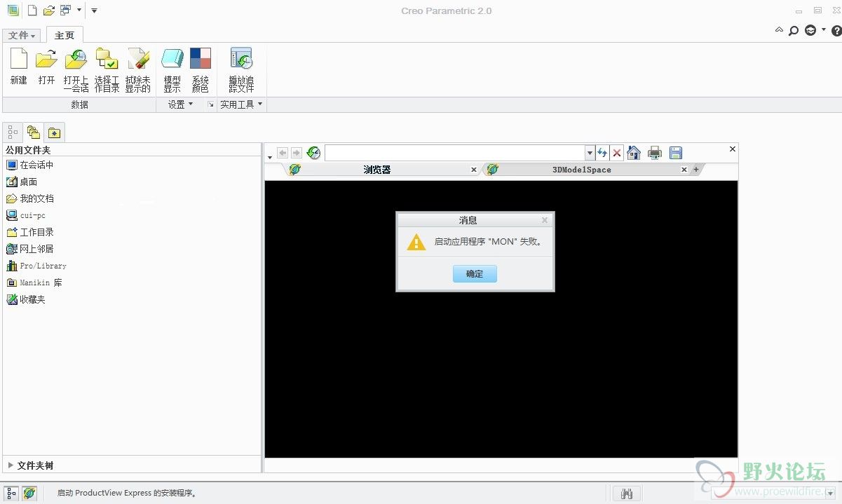Open the 文件 file menu
The height and width of the screenshot is (504, 842).
pyautogui.click(x=22, y=35)
